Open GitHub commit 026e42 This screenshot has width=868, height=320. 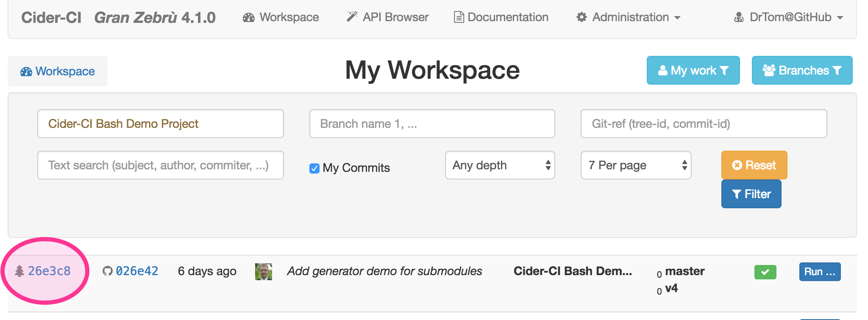pos(137,271)
